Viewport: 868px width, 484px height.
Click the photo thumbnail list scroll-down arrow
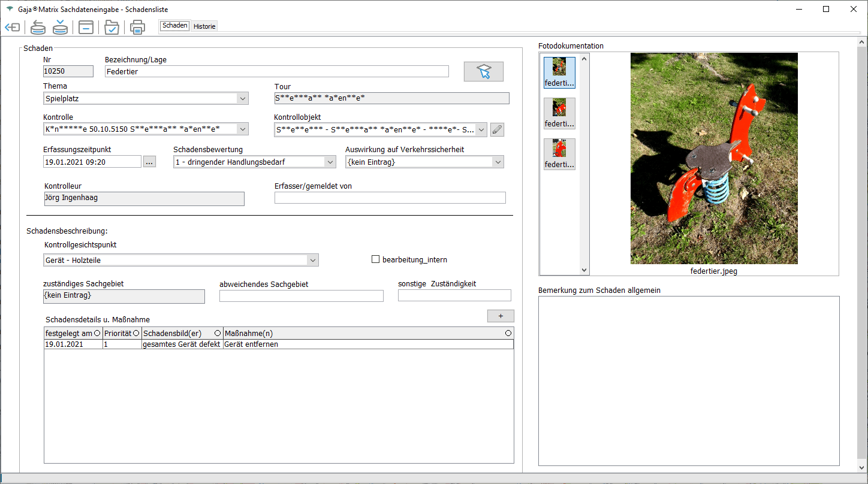pyautogui.click(x=584, y=270)
